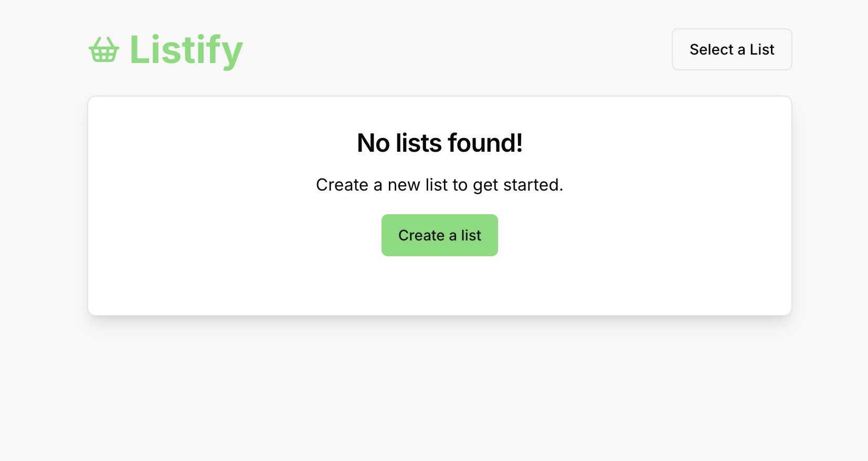Screen dimensions: 868x461
Task: Click the green Create a list control
Action: [x=439, y=235]
